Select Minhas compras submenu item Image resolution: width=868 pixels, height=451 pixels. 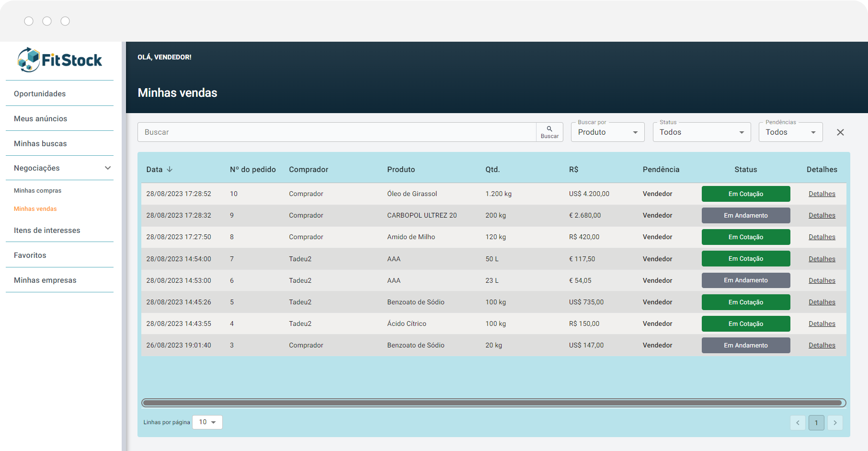pos(38,191)
